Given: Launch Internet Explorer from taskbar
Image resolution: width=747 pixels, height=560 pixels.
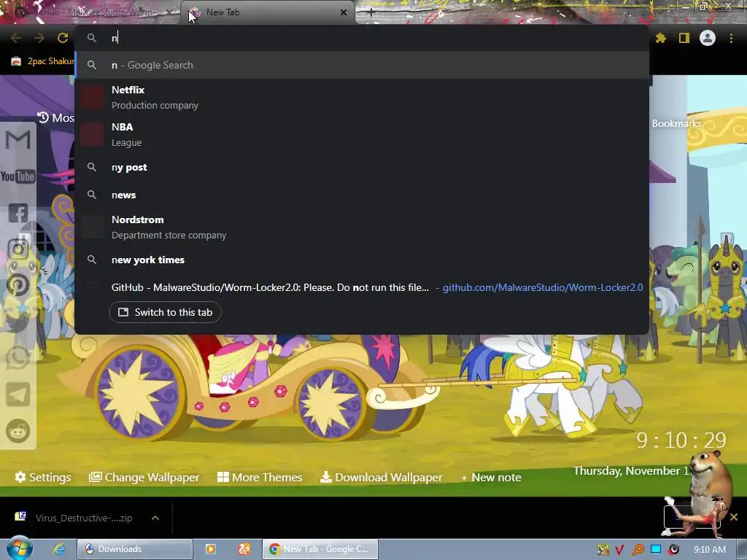Looking at the screenshot, I should pos(58,549).
